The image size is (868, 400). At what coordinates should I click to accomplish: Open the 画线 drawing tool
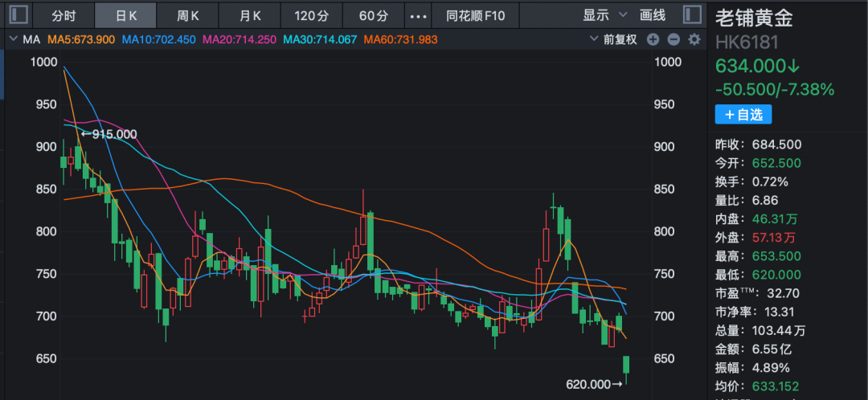point(653,15)
